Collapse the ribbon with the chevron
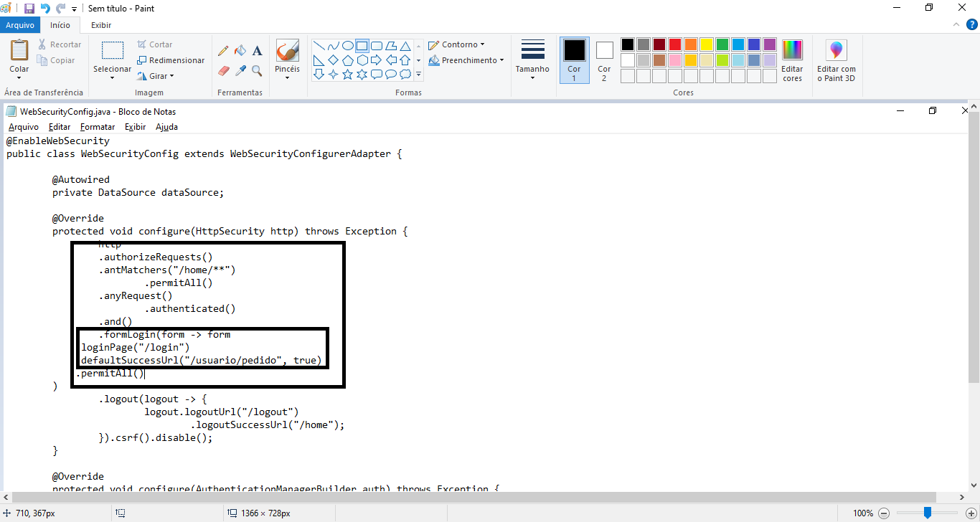The width and height of the screenshot is (980, 522). [958, 24]
